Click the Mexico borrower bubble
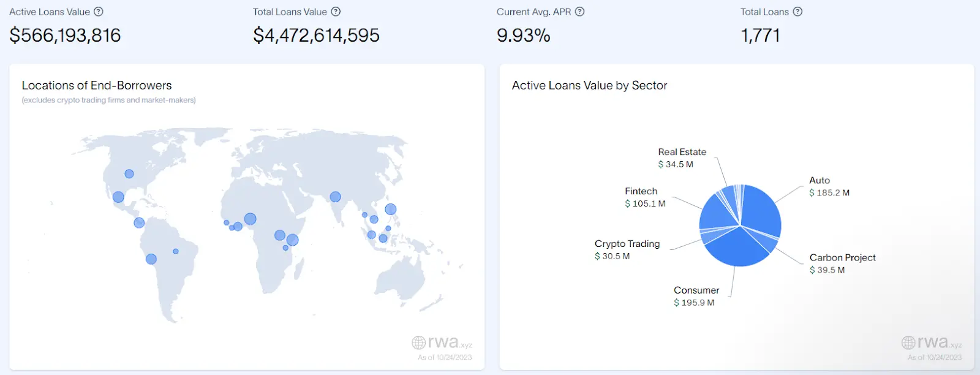The width and height of the screenshot is (980, 375). [x=118, y=197]
